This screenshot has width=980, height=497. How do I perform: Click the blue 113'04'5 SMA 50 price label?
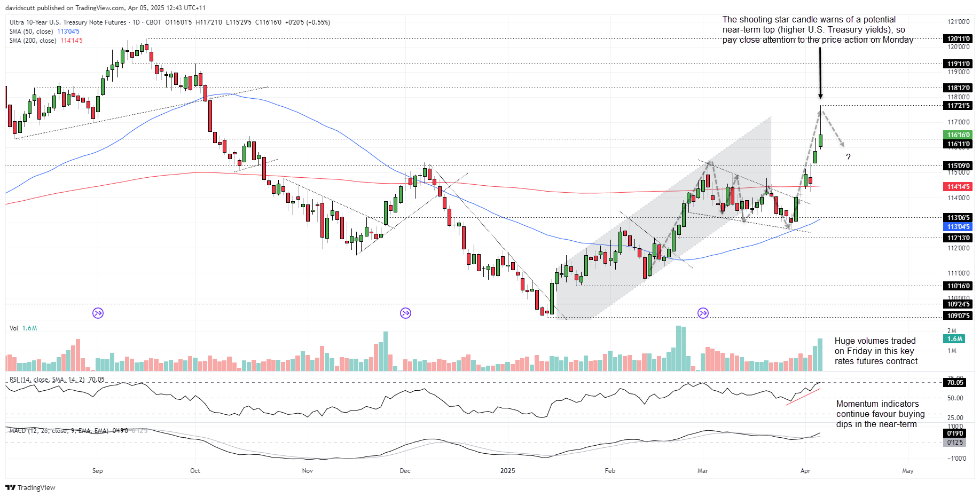point(958,226)
